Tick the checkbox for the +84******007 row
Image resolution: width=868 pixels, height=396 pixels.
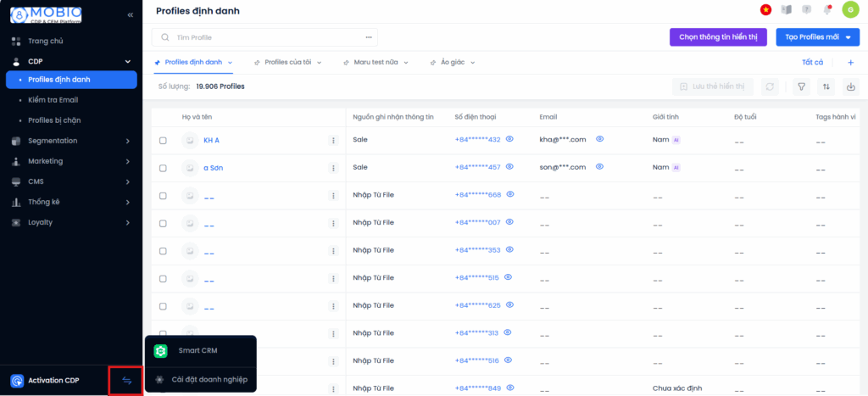(x=163, y=224)
